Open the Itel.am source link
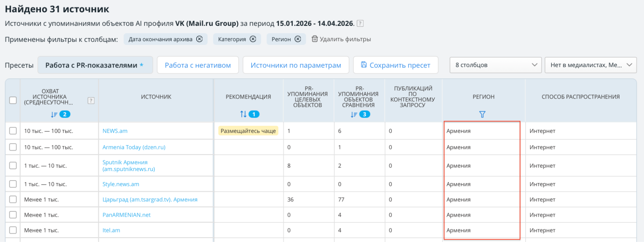Image resolution: width=644 pixels, height=242 pixels. point(111,230)
